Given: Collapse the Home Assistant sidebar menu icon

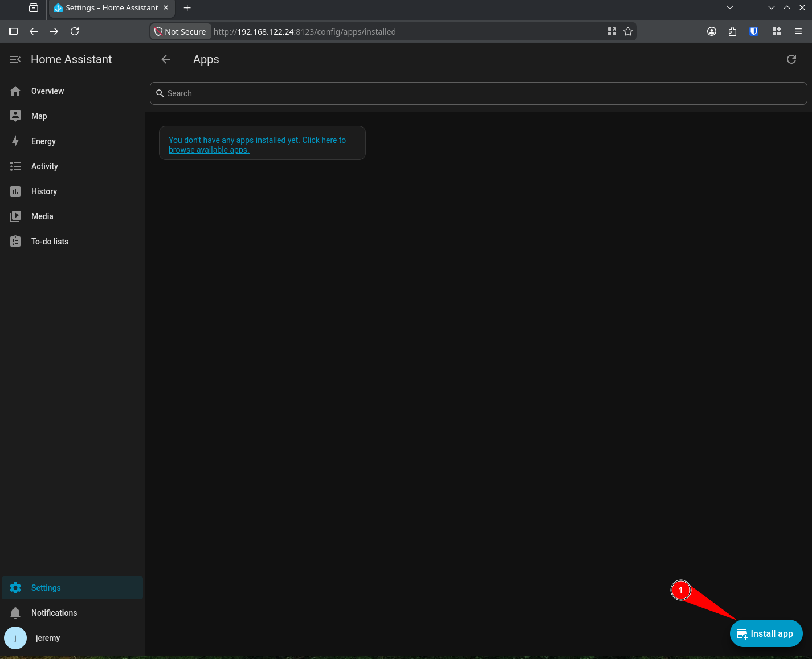Looking at the screenshot, I should (15, 59).
